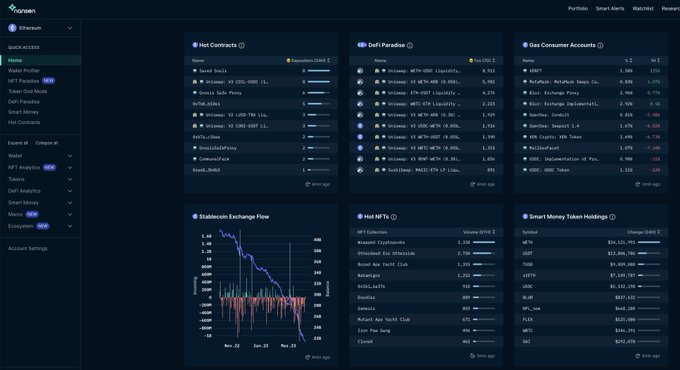
Task: Click the Expand all link
Action: [x=18, y=143]
